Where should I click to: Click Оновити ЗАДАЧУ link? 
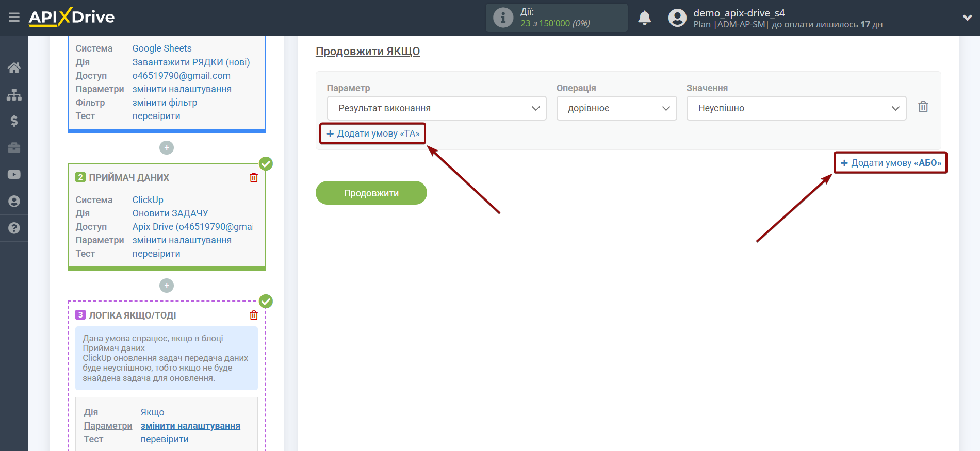pyautogui.click(x=170, y=213)
